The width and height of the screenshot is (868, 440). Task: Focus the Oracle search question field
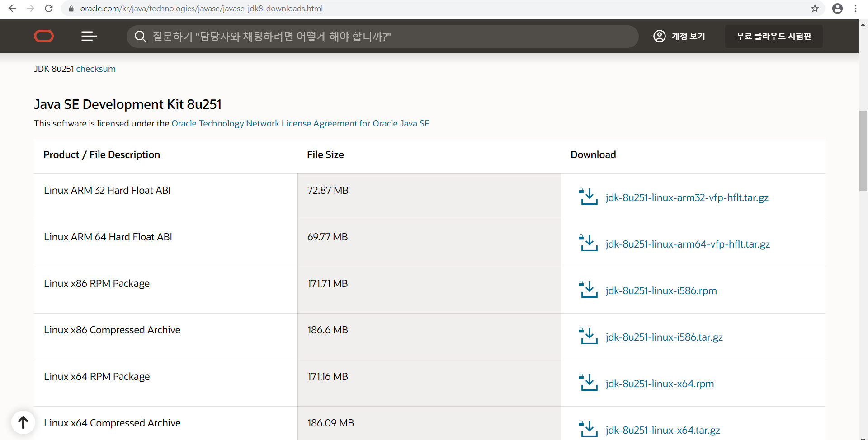pyautogui.click(x=382, y=36)
